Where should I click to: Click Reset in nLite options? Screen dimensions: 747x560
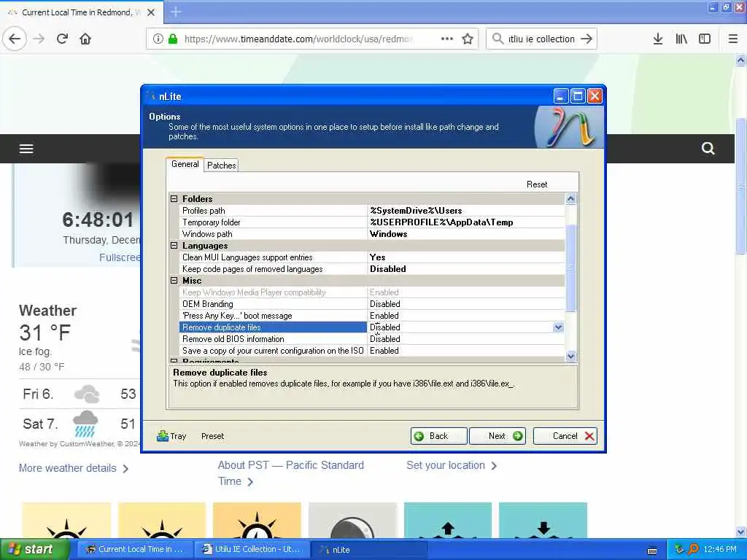point(537,184)
